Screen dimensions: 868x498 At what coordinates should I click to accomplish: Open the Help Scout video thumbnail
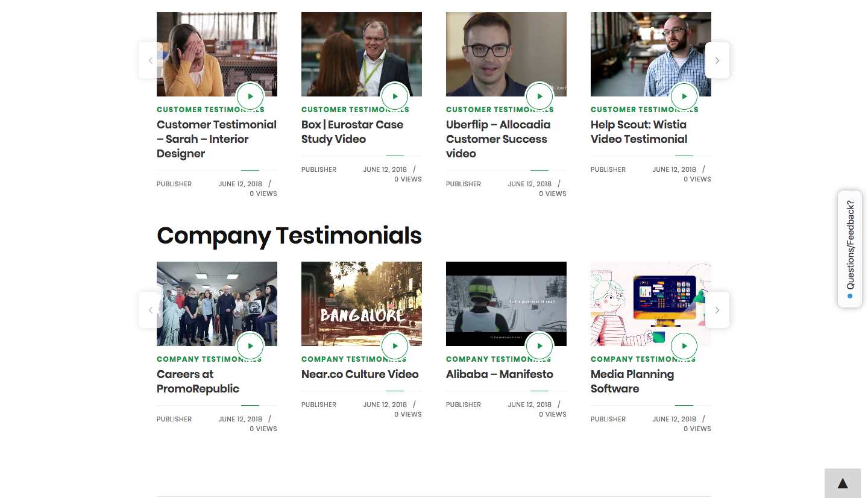click(651, 54)
